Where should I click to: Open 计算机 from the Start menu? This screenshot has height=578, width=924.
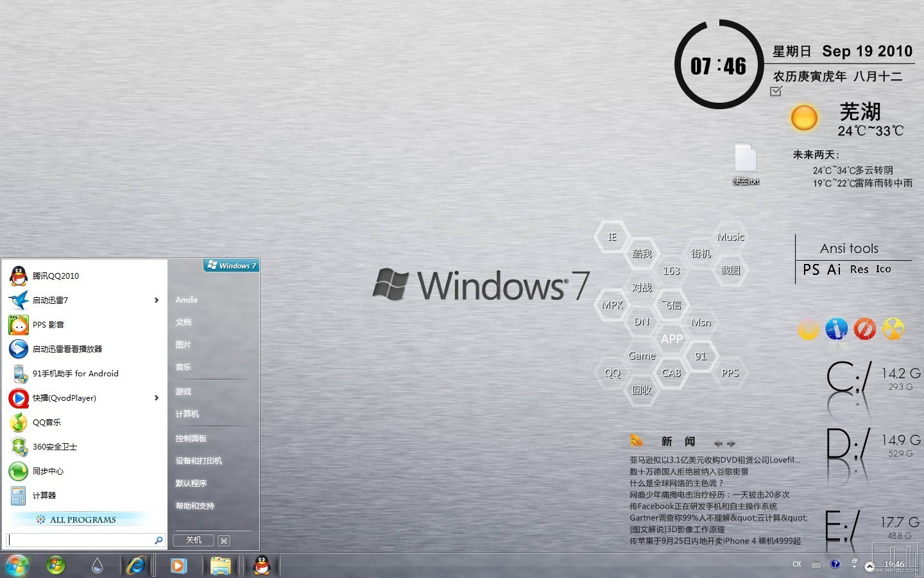click(187, 414)
